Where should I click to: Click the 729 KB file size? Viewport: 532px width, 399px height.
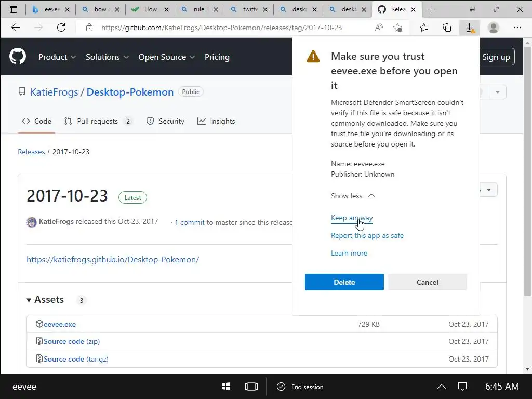(x=368, y=324)
